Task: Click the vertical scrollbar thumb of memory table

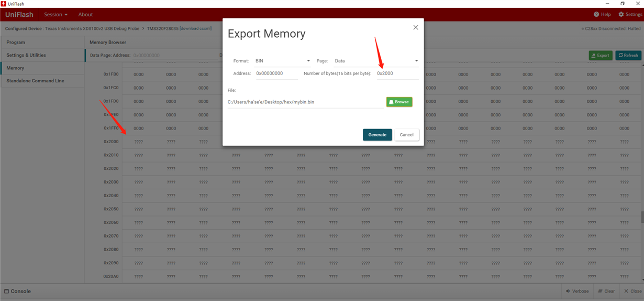Action: [642, 217]
